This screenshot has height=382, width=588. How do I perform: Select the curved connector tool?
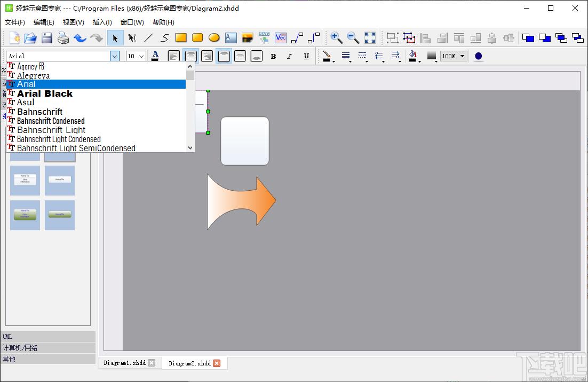coord(297,38)
